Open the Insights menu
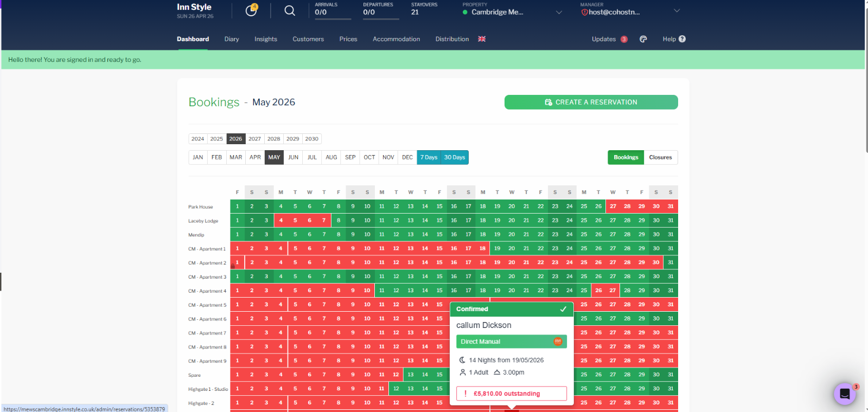868x412 pixels. pyautogui.click(x=266, y=39)
